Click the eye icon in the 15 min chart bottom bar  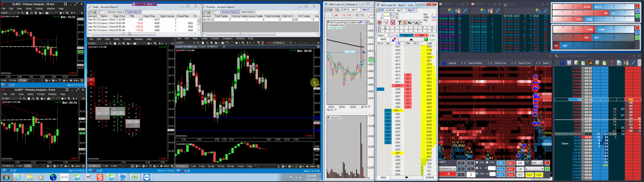(x=71, y=81)
